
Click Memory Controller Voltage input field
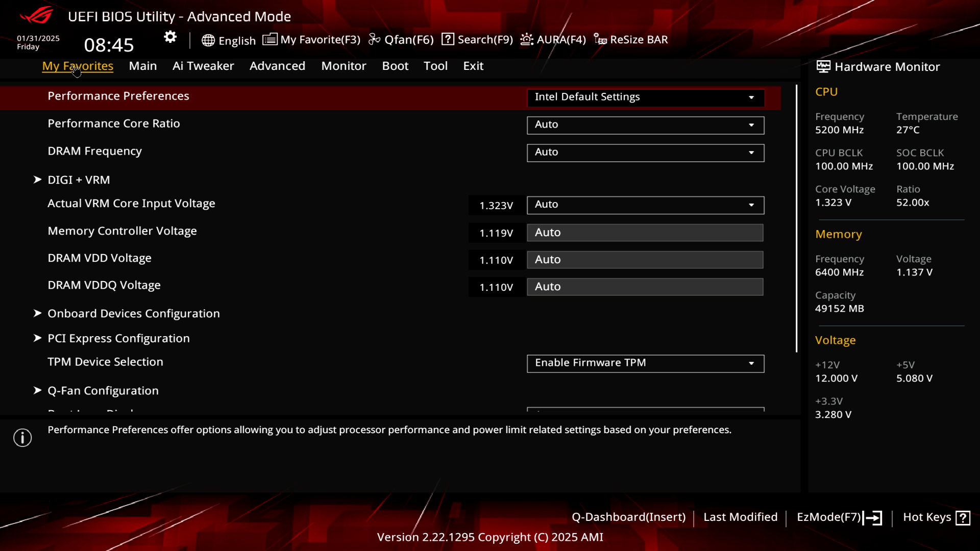point(645,233)
